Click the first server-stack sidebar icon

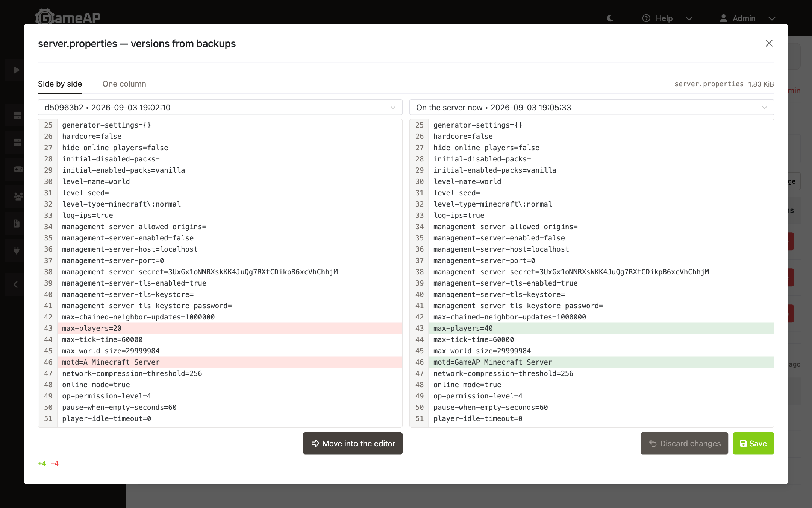17,115
